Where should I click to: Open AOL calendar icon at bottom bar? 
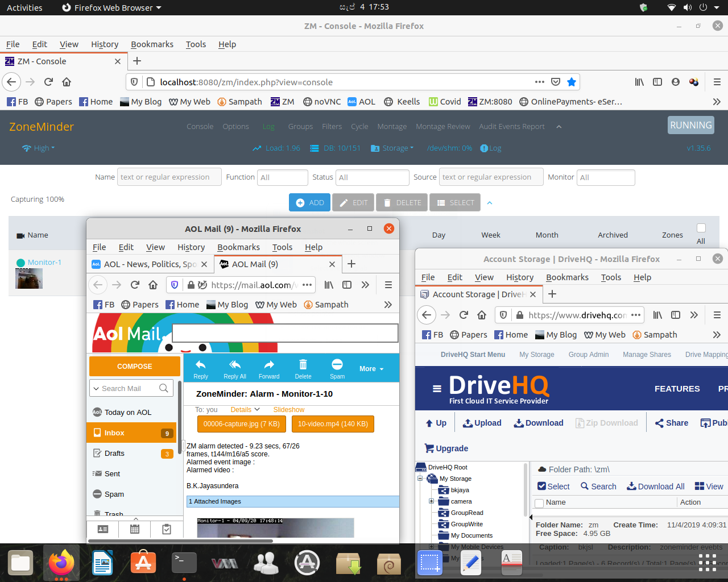[x=135, y=529]
